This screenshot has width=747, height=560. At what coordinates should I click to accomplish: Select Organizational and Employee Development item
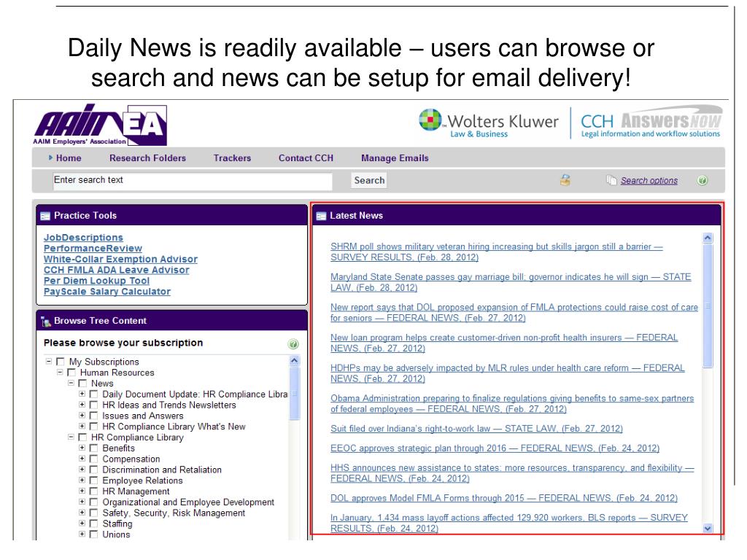pyautogui.click(x=188, y=502)
